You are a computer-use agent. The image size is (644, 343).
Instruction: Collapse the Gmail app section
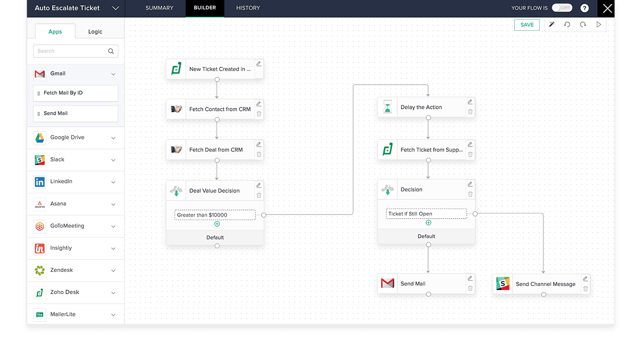tap(113, 74)
